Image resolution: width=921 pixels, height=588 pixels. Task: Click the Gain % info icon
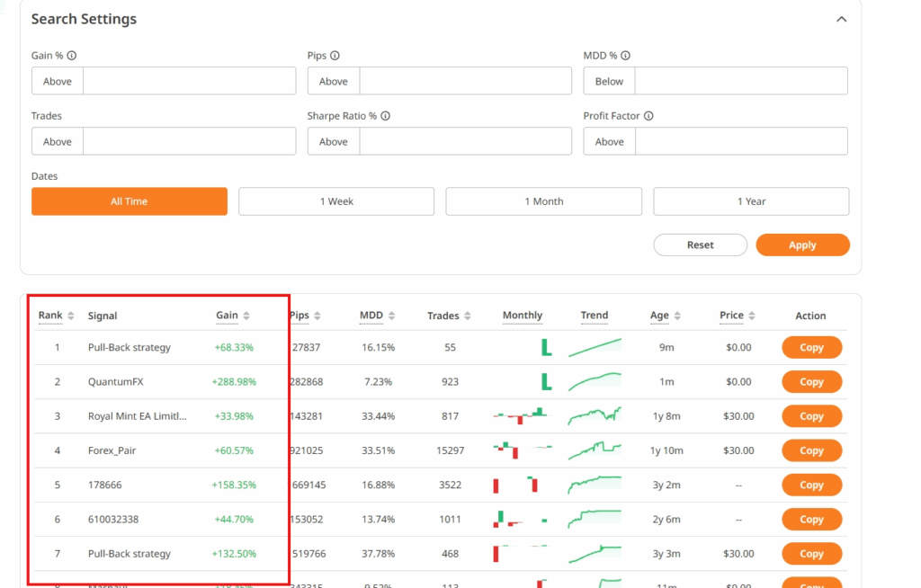click(x=72, y=56)
